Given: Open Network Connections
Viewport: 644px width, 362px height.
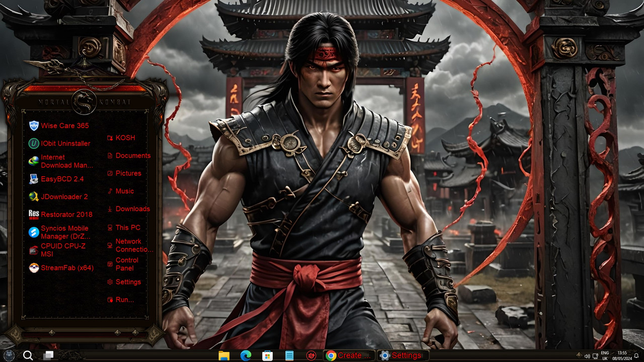Looking at the screenshot, I should click(130, 245).
